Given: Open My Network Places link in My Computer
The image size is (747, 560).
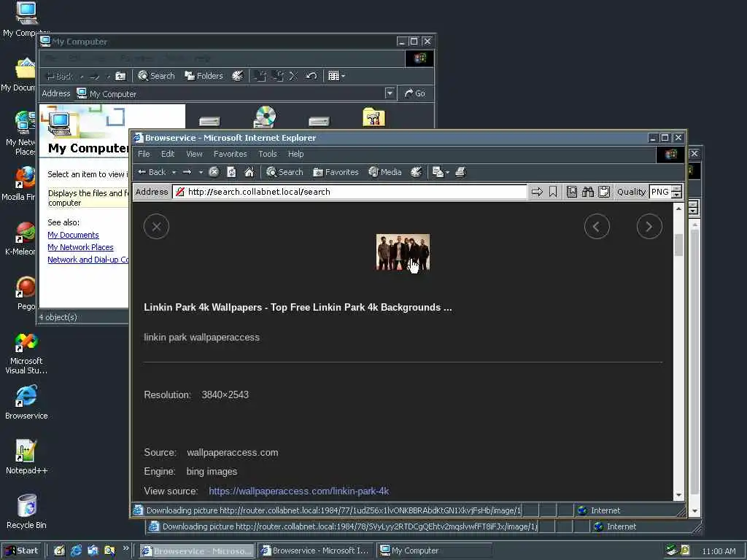Looking at the screenshot, I should point(80,247).
